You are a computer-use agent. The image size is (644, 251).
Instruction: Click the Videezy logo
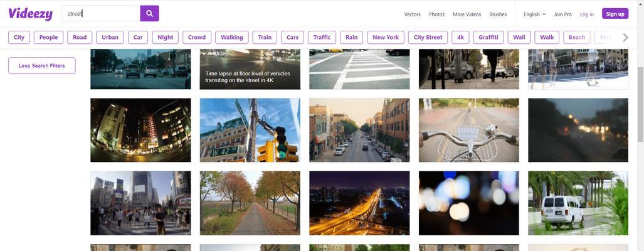pos(30,14)
